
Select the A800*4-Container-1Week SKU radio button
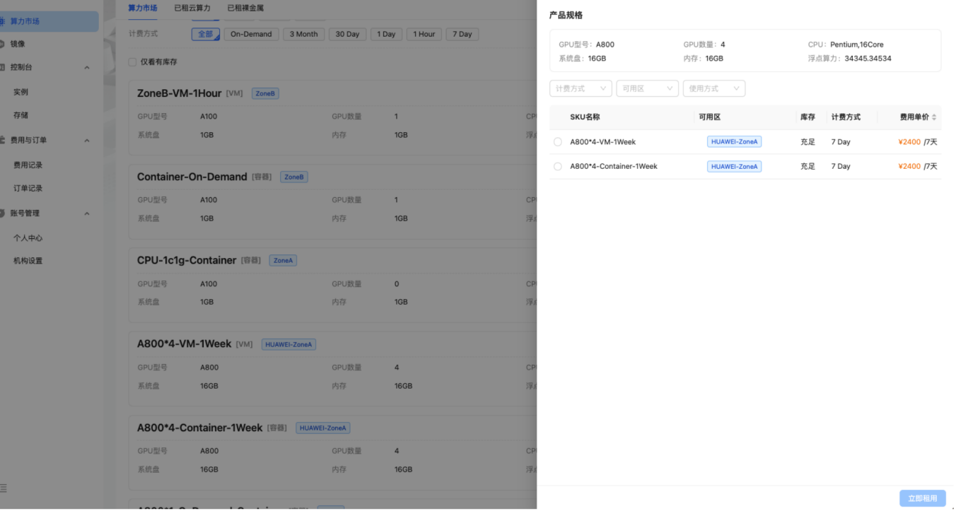558,167
